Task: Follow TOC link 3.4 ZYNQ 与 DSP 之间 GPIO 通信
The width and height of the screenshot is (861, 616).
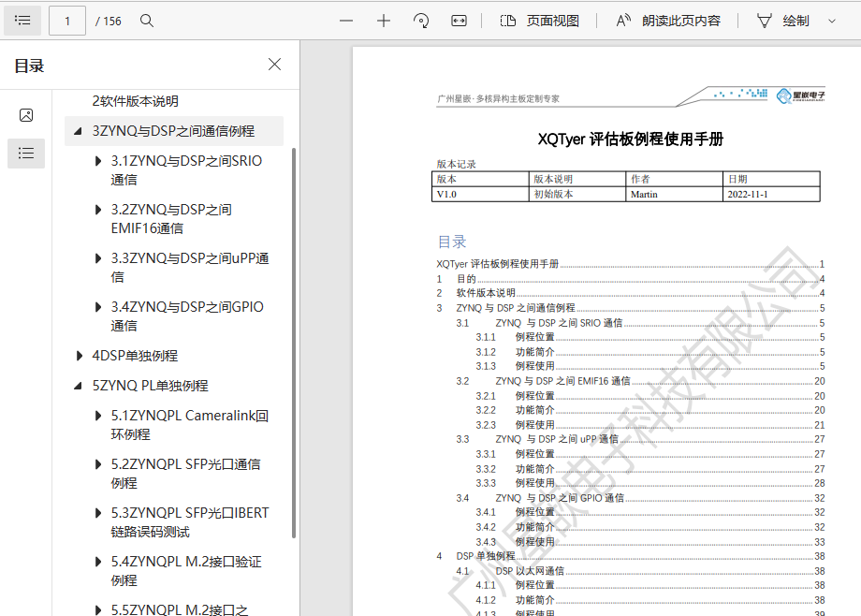Action: 640,498
